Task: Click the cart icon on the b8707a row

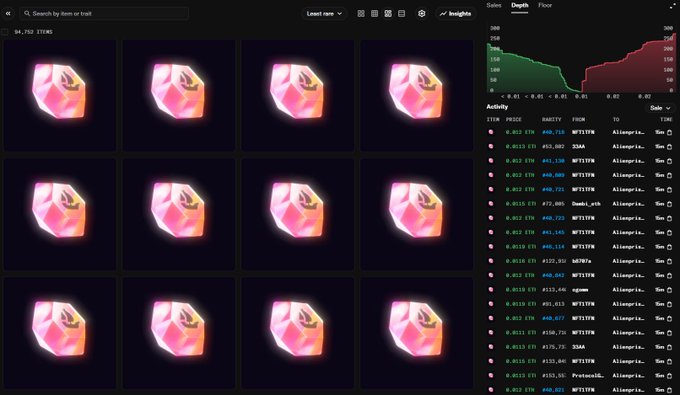Action: (669, 261)
